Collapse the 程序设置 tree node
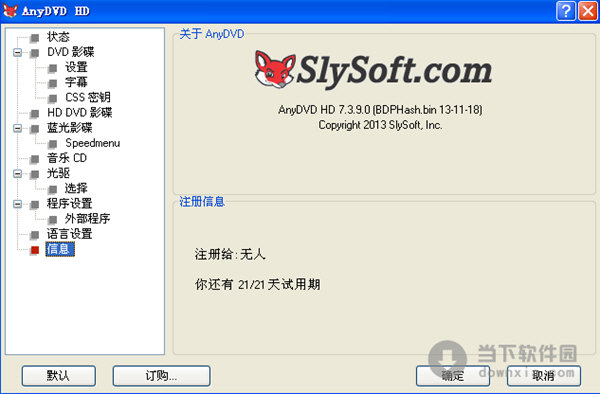Screen dimensions: 600x394 tap(18, 204)
